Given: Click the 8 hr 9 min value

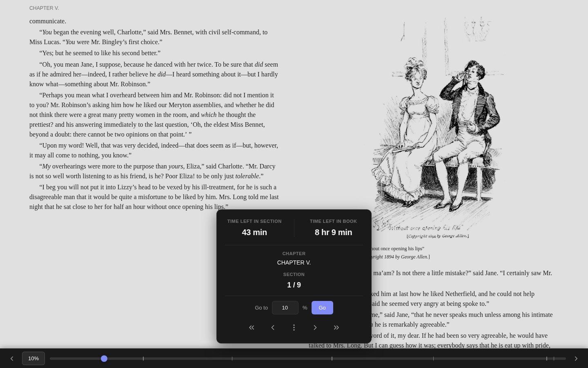Looking at the screenshot, I should pyautogui.click(x=333, y=232).
